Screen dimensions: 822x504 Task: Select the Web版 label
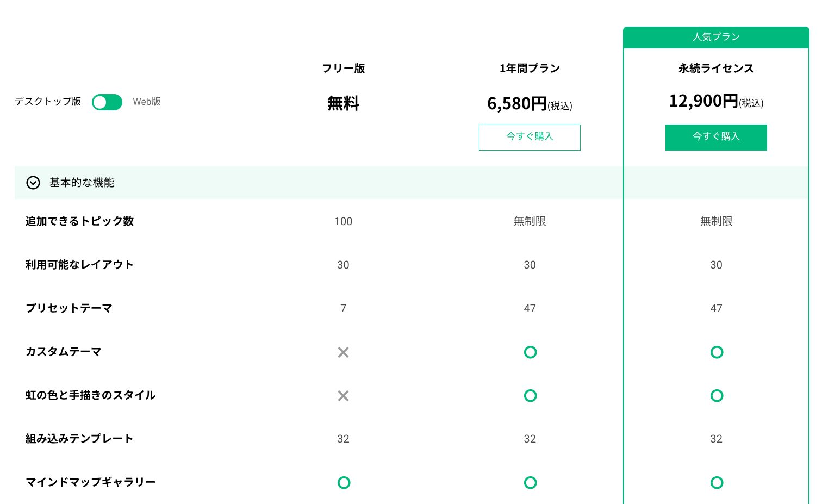[x=147, y=102]
